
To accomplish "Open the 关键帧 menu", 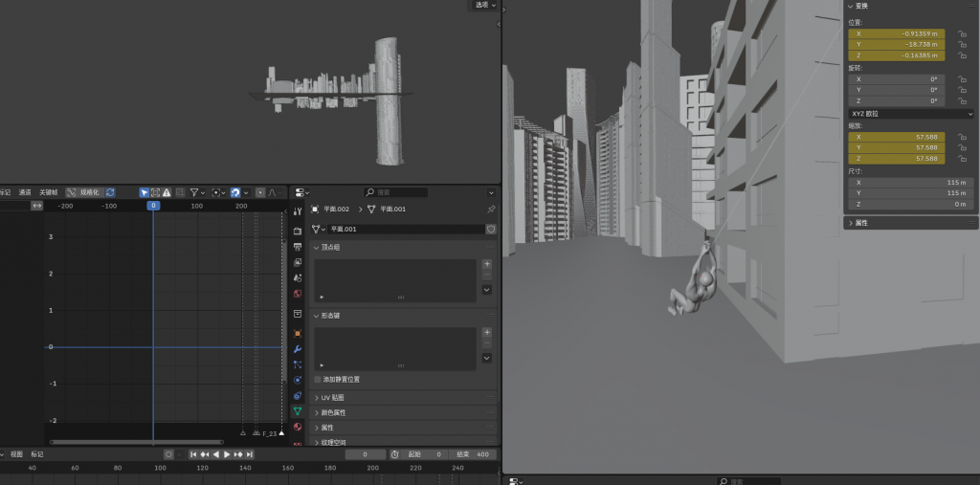I will point(48,192).
